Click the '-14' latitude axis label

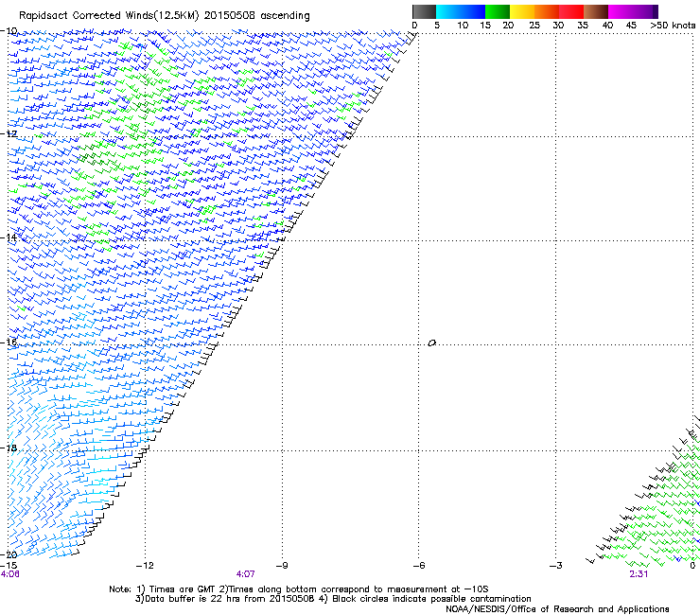(9, 237)
